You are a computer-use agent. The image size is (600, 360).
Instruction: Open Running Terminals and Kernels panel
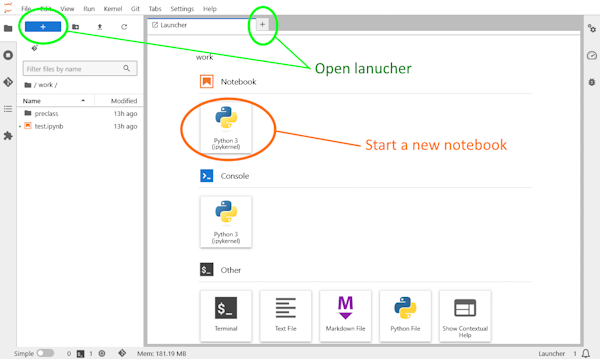8,55
